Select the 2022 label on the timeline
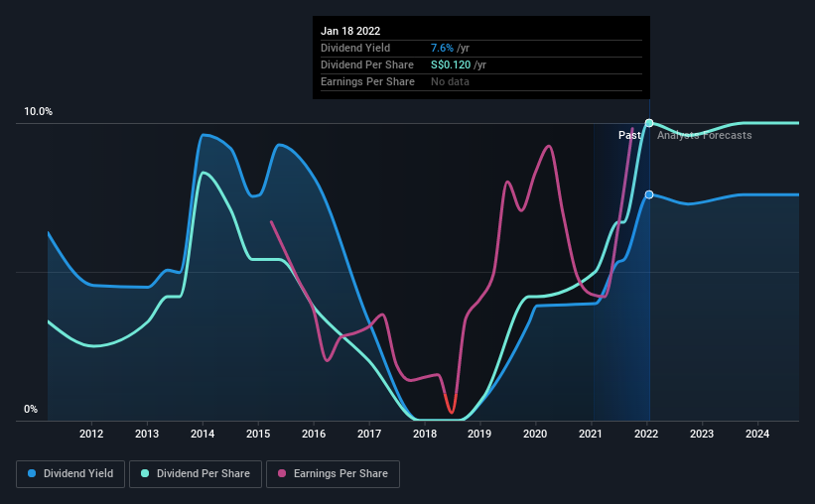This screenshot has height=504, width=815. pos(646,434)
